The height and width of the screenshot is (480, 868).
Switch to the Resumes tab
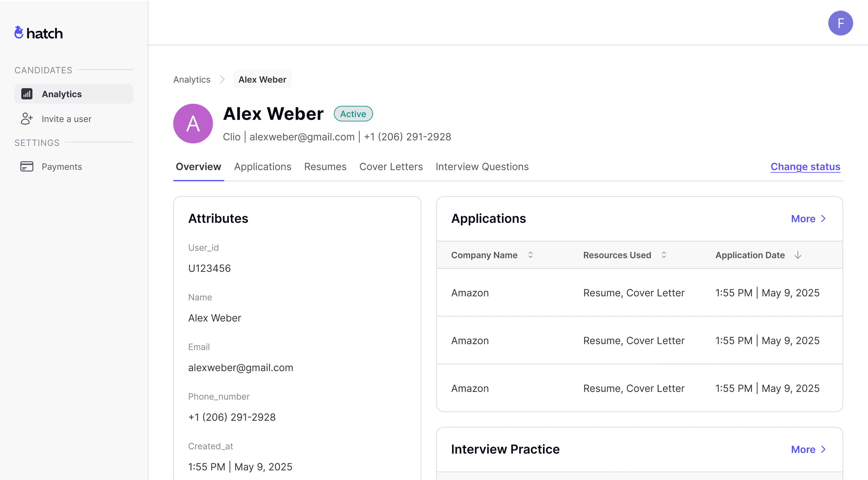(x=325, y=166)
